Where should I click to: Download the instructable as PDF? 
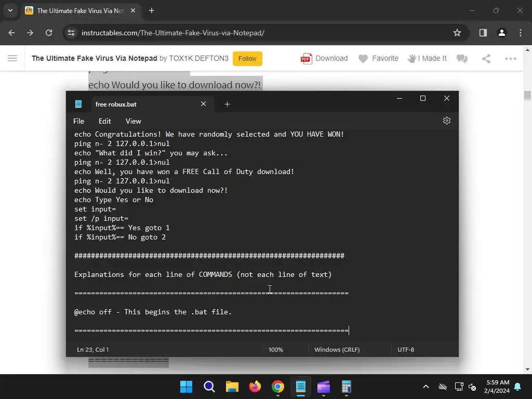[x=324, y=58]
